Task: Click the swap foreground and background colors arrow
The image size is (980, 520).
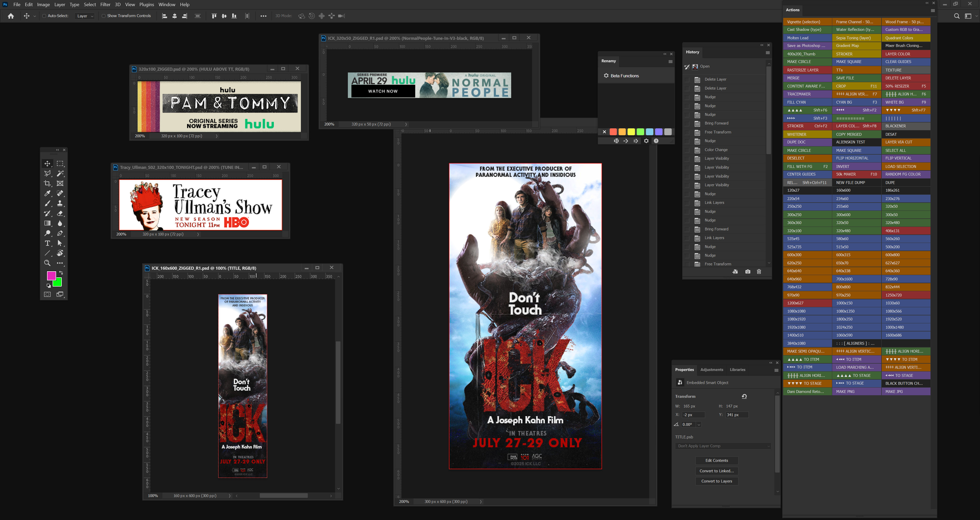Action: click(61, 273)
